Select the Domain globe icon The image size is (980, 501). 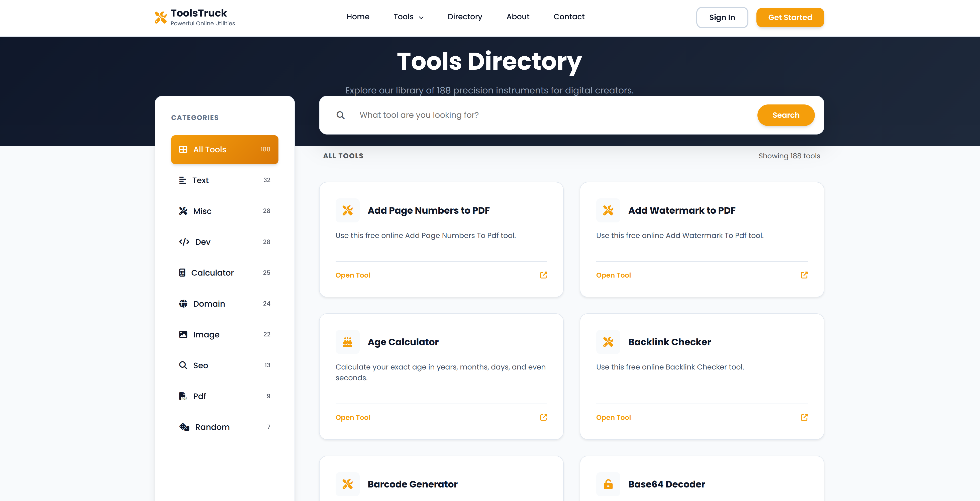tap(183, 303)
